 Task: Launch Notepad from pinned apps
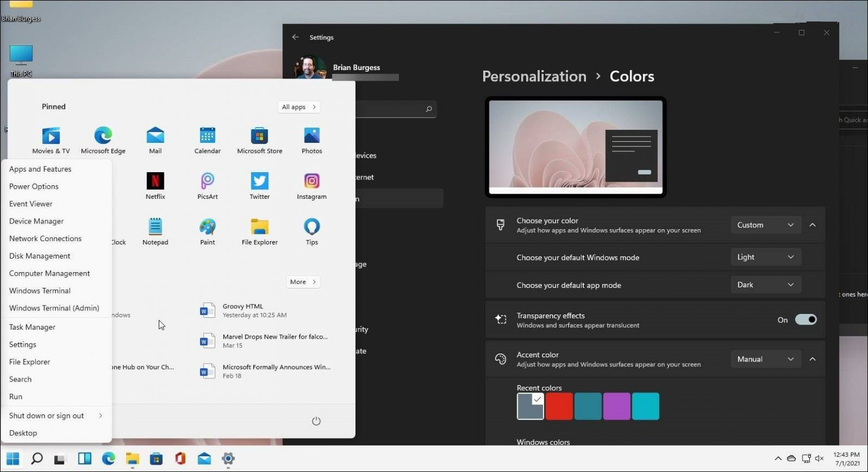point(155,229)
